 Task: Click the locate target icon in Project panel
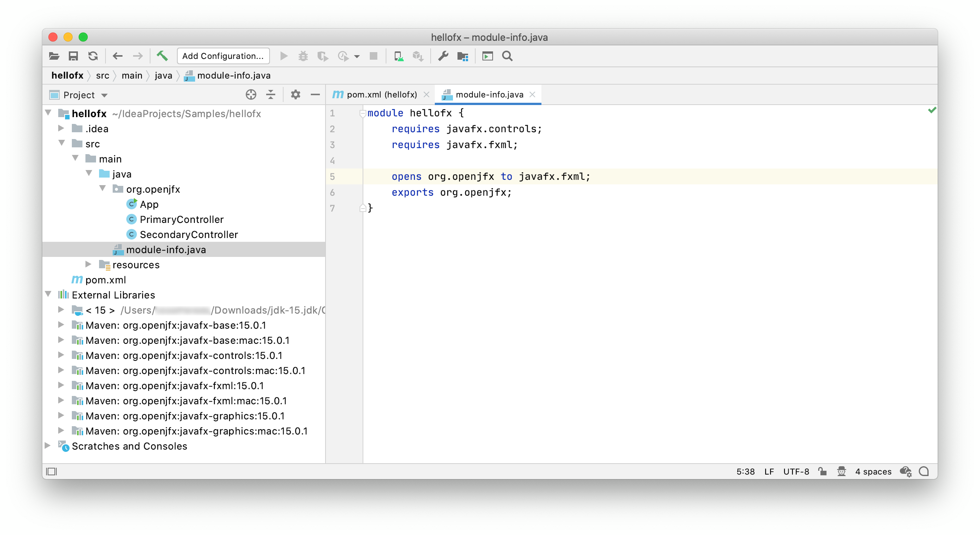[x=251, y=94]
